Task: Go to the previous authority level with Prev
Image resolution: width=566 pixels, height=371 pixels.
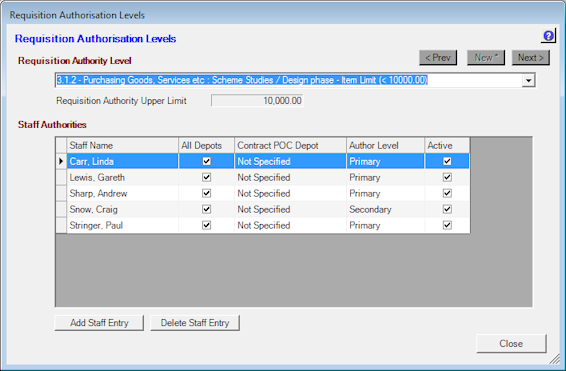Action: [438, 58]
